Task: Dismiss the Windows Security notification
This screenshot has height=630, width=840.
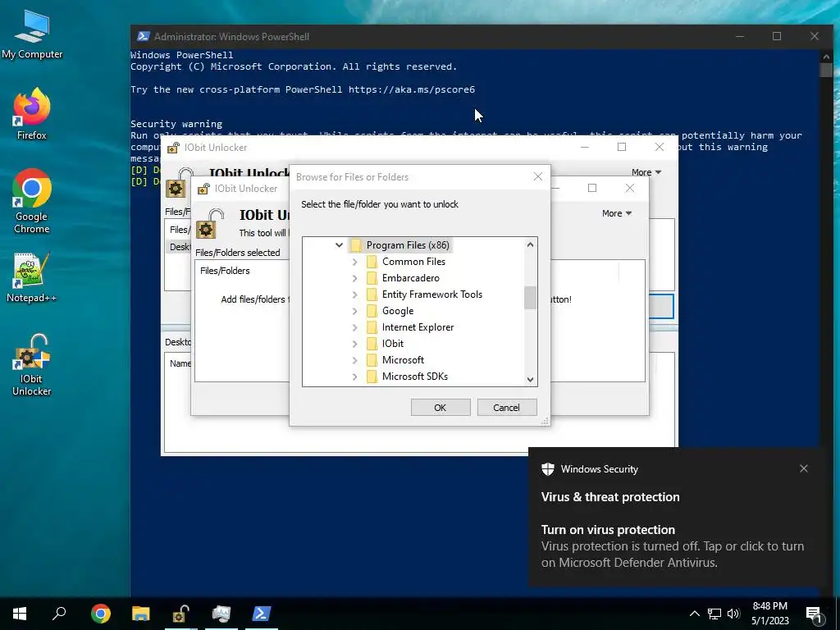Action: coord(804,468)
